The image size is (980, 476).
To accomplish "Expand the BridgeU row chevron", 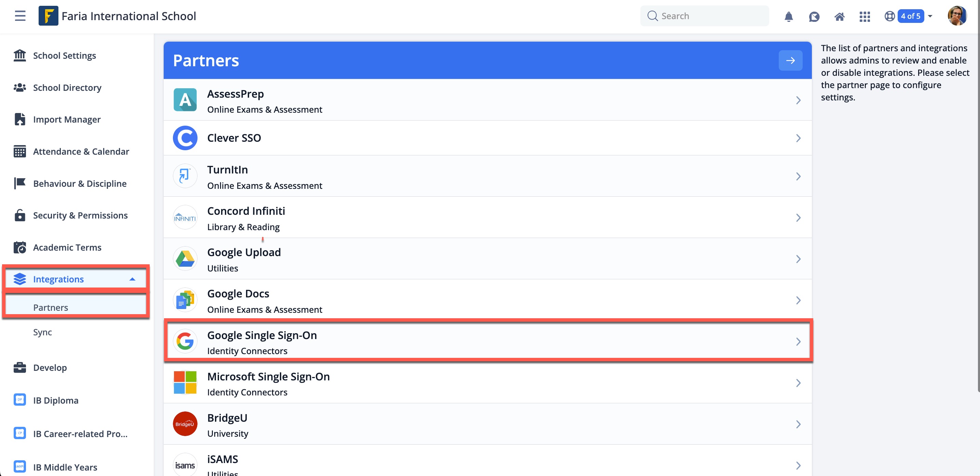I will pyautogui.click(x=798, y=424).
